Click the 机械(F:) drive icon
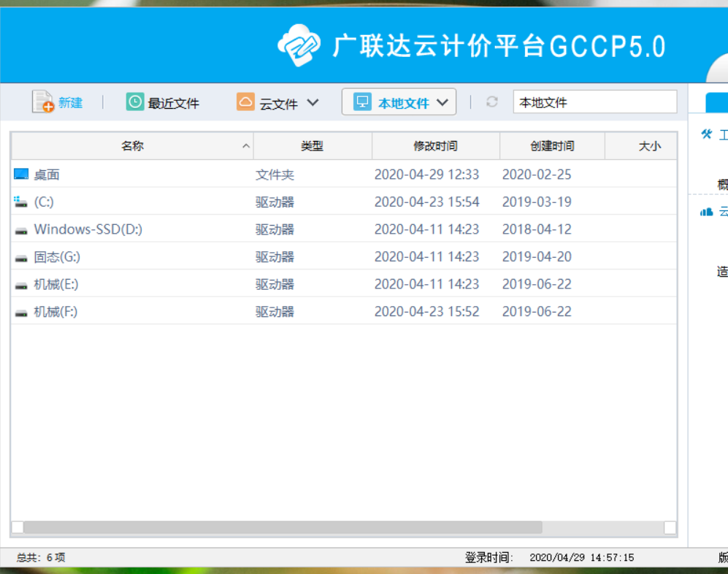The width and height of the screenshot is (728, 574). (x=21, y=313)
